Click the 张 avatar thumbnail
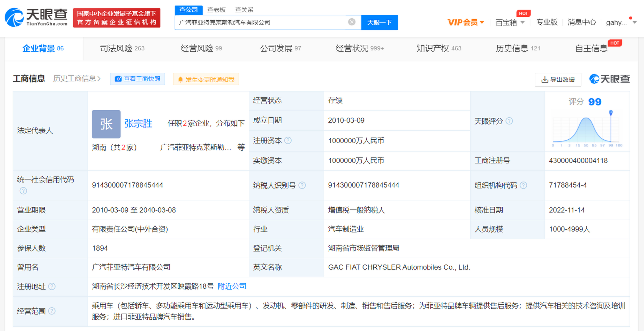The width and height of the screenshot is (644, 331). point(106,124)
